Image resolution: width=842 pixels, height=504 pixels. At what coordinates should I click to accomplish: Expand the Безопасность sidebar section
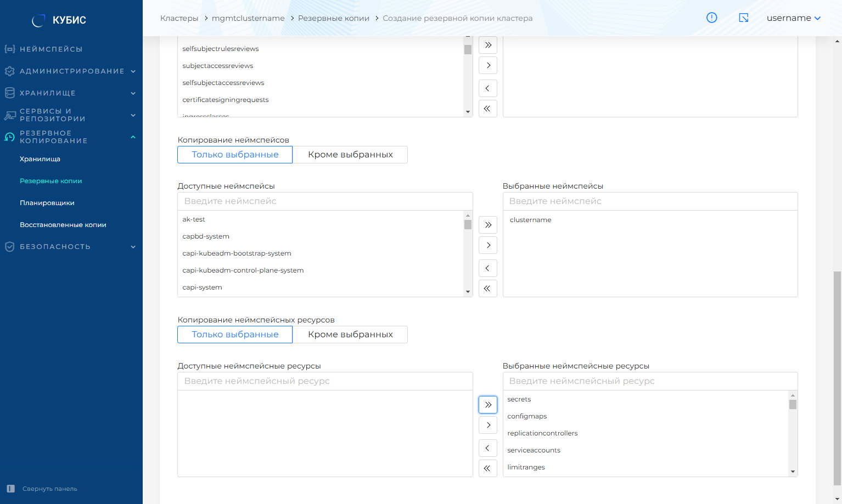coord(71,247)
